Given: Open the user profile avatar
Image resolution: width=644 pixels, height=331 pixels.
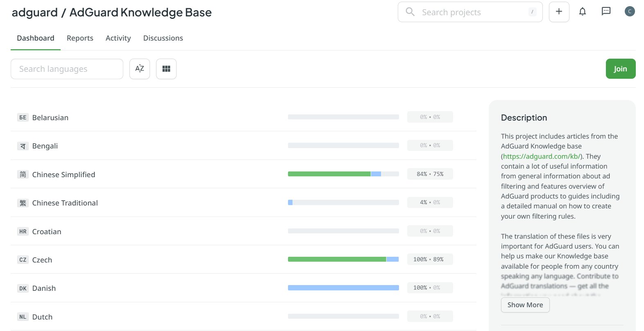Looking at the screenshot, I should tap(630, 11).
